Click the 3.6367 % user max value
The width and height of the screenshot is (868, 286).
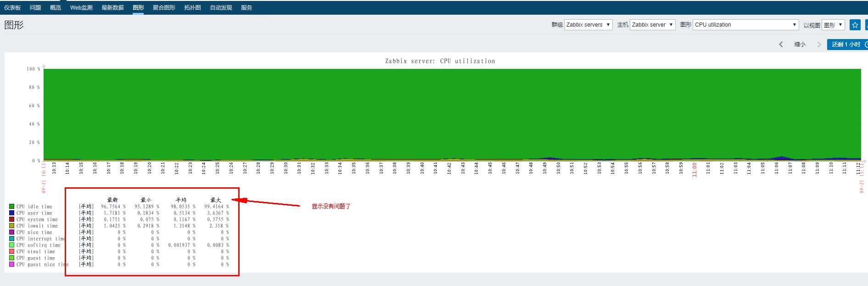(218, 213)
